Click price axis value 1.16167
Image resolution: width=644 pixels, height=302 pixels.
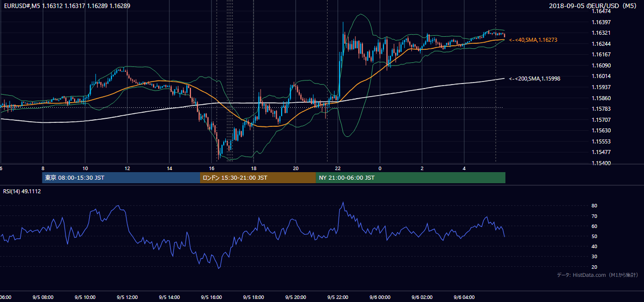pos(601,55)
